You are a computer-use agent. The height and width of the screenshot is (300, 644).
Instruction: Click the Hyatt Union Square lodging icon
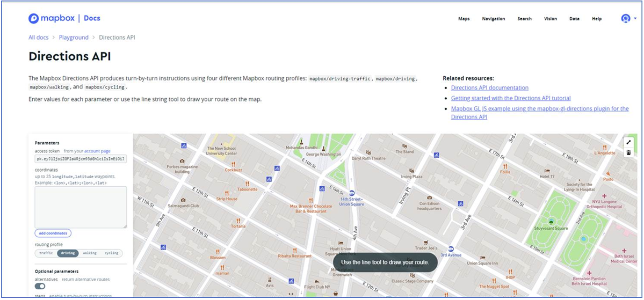tap(340, 243)
